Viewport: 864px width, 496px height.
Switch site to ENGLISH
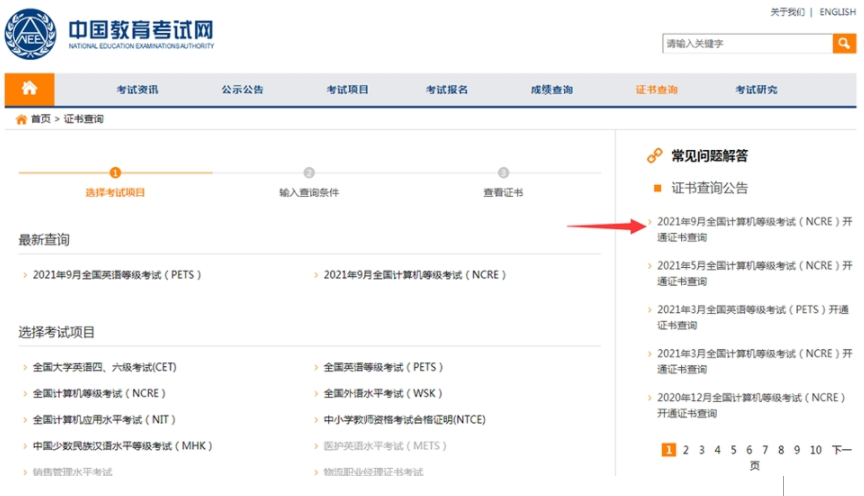(838, 12)
